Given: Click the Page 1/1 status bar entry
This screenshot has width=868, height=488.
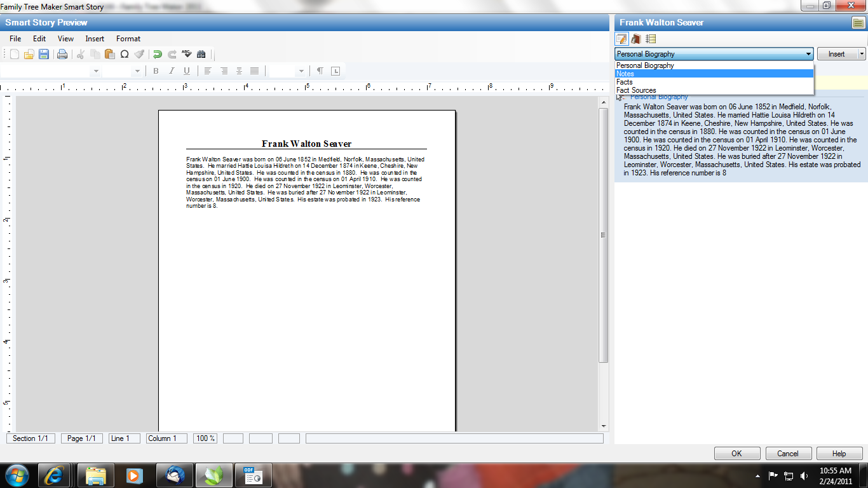Looking at the screenshot, I should point(82,438).
